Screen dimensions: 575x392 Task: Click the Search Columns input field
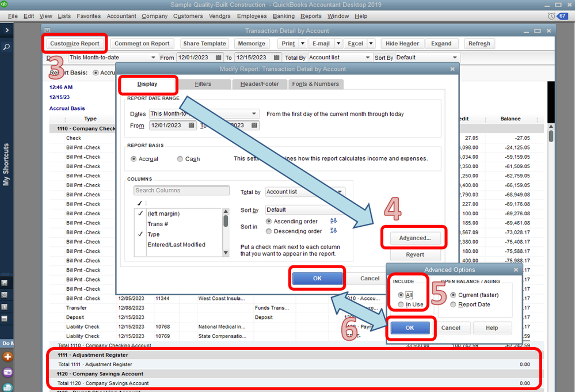pyautogui.click(x=182, y=191)
